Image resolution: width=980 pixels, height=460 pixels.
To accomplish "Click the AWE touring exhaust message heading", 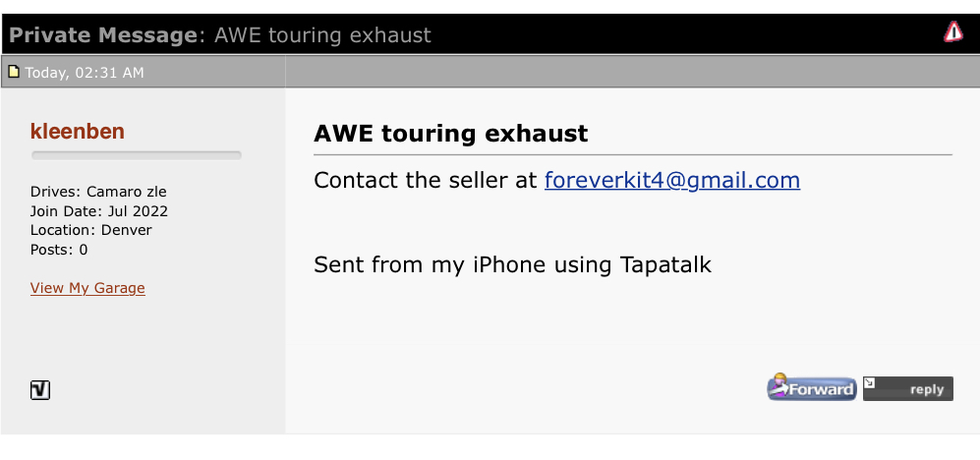I will pos(450,134).
